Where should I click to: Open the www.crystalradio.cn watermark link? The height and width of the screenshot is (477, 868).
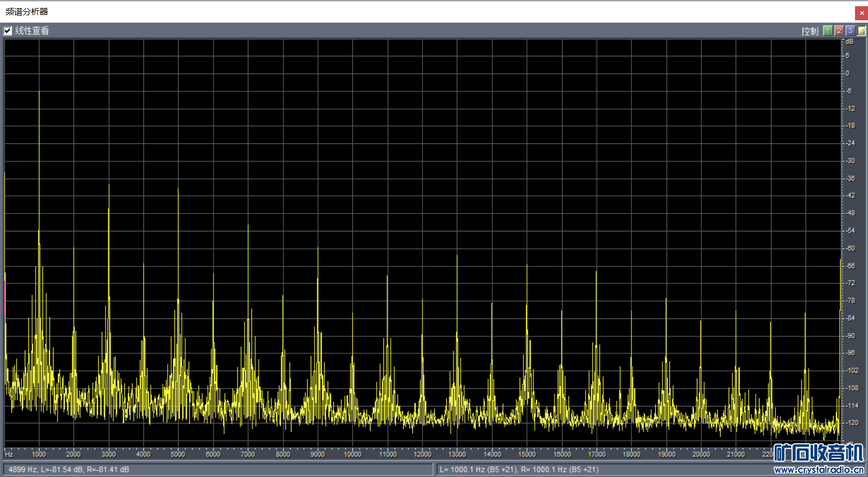point(818,470)
